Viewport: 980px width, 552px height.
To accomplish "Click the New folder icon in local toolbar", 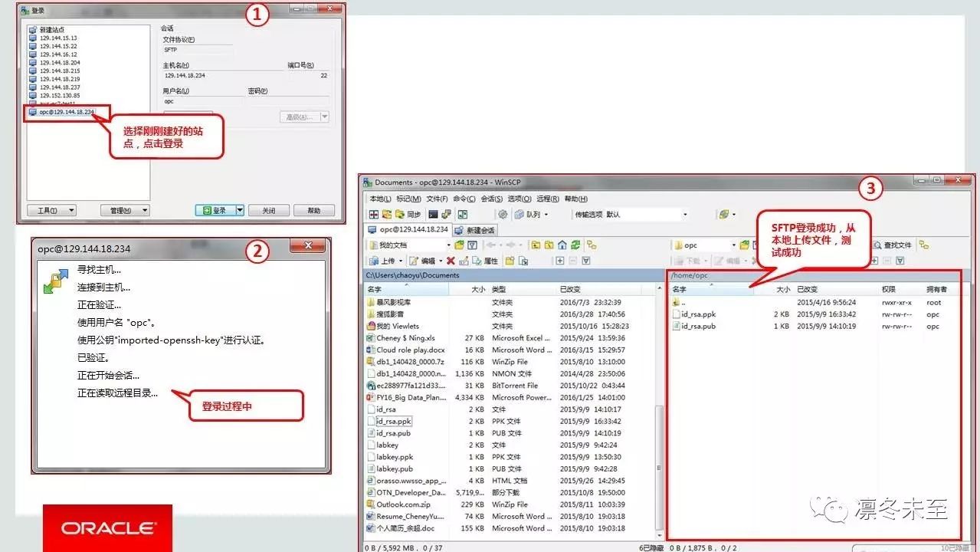I will (x=510, y=261).
